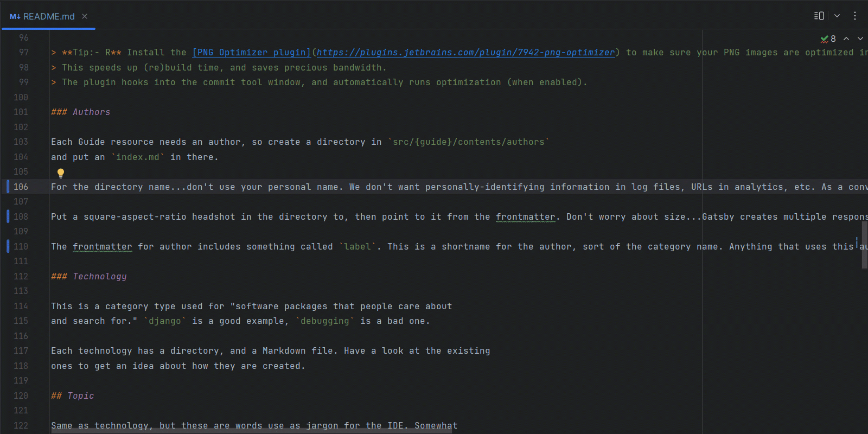Open the PNG Optimizer plugin link
The width and height of the screenshot is (868, 434).
point(251,52)
